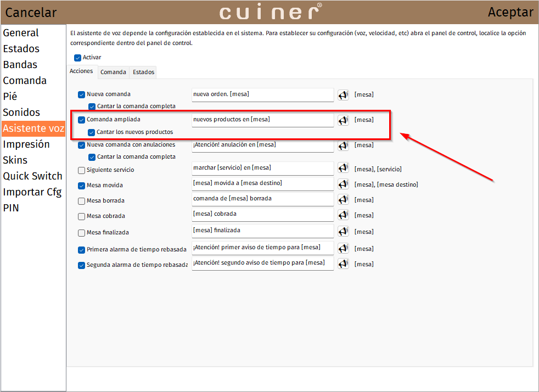The height and width of the screenshot is (392, 539).
Task: Open Estados section in sidebar
Action: (33, 49)
